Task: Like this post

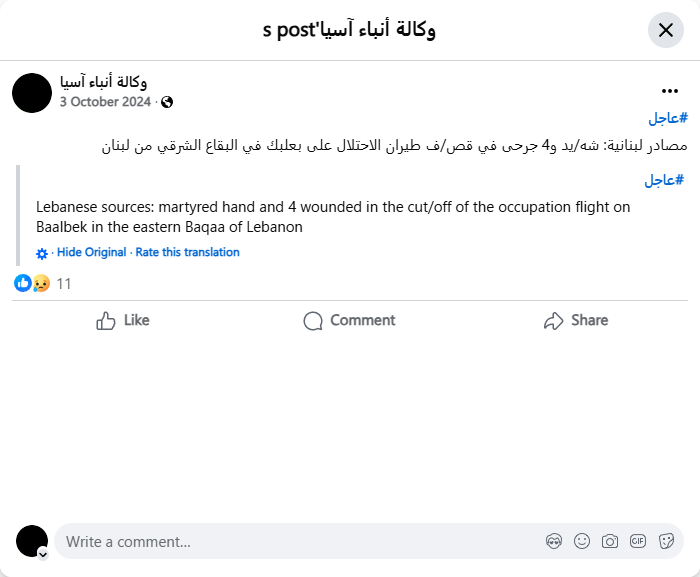Action: coord(123,320)
